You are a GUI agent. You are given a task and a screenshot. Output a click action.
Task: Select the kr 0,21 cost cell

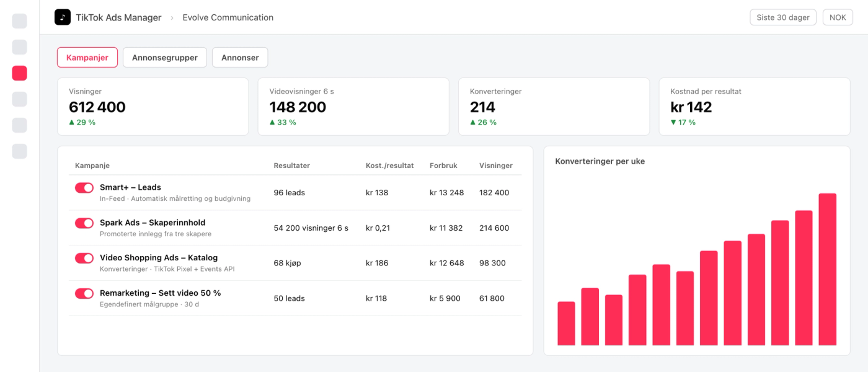[378, 228]
